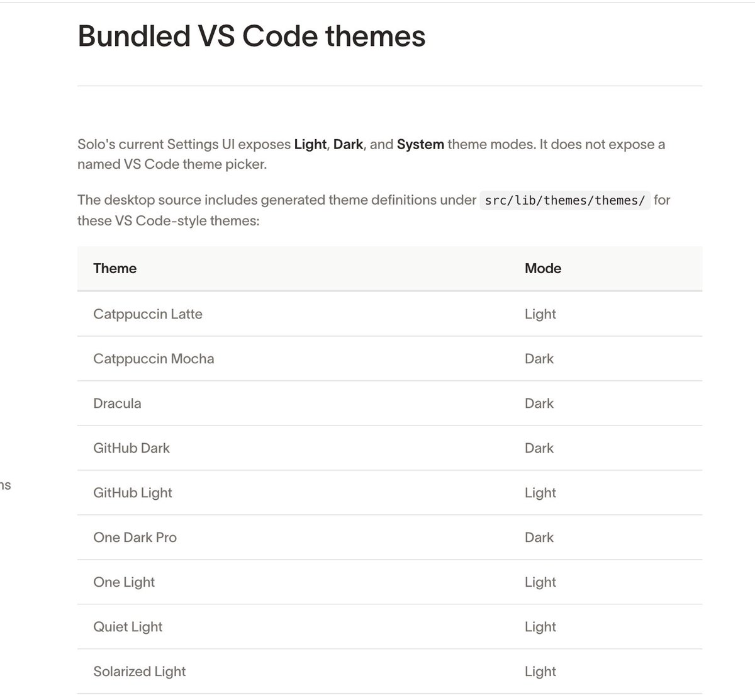
Task: Click the src/lib/themes/themes/ code snippet
Action: [565, 200]
